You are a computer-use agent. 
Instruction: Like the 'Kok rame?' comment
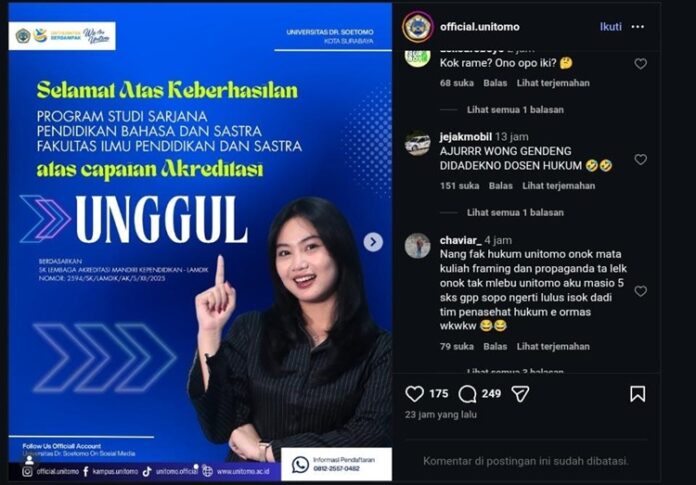click(640, 64)
